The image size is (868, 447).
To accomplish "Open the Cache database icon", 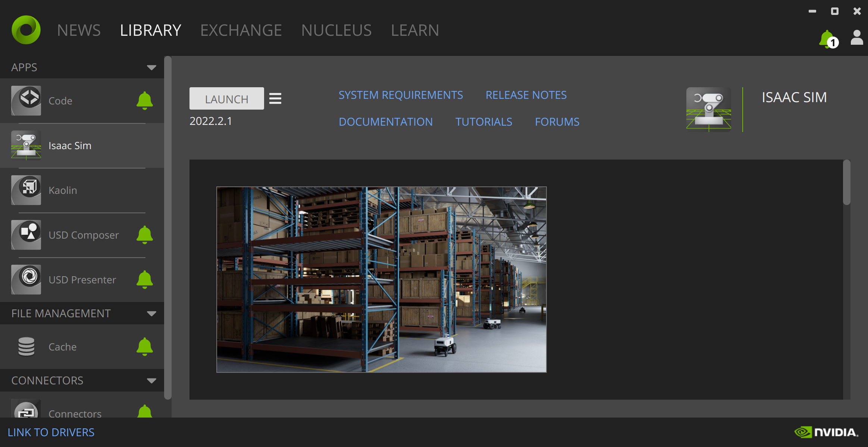I will pyautogui.click(x=26, y=347).
